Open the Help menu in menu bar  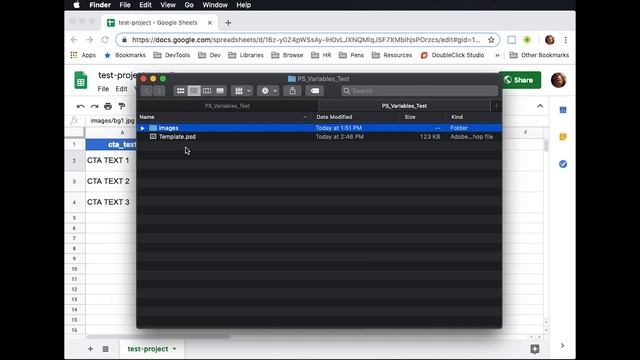tap(244, 5)
